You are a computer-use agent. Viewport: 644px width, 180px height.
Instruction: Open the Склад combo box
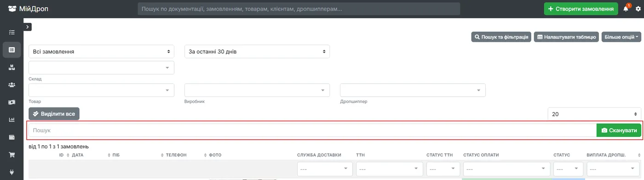102,67
